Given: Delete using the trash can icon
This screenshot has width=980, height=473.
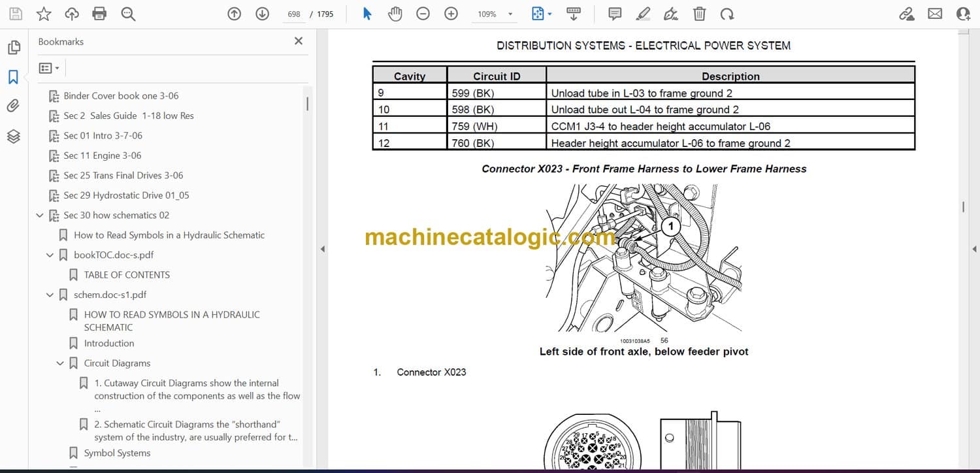Looking at the screenshot, I should (699, 14).
